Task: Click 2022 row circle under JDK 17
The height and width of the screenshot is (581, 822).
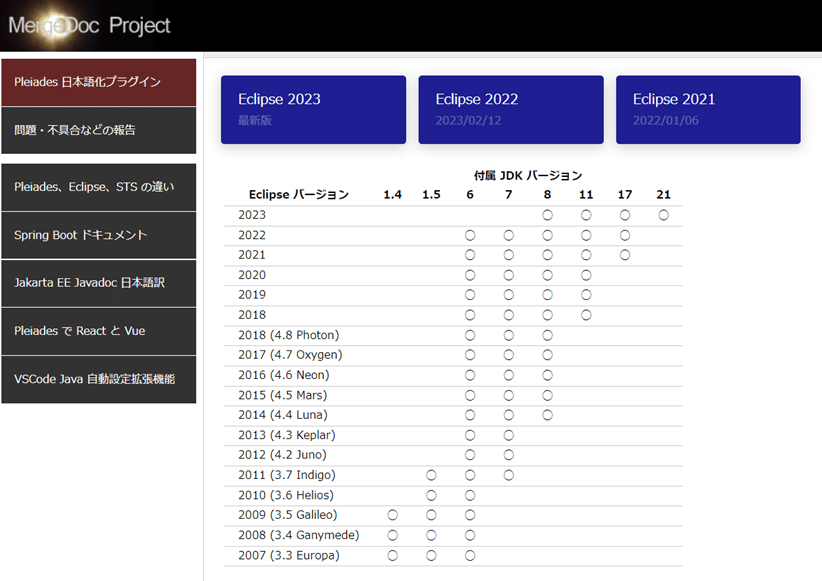Action: point(625,235)
